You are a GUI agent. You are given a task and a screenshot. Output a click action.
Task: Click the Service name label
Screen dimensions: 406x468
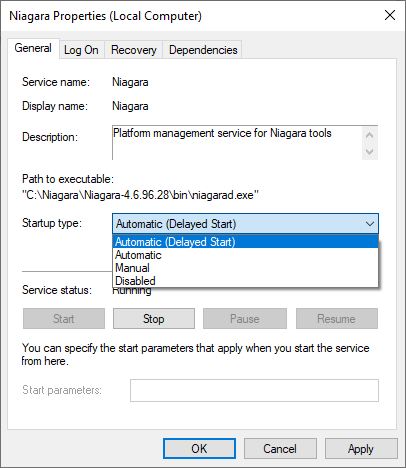pyautogui.click(x=56, y=82)
